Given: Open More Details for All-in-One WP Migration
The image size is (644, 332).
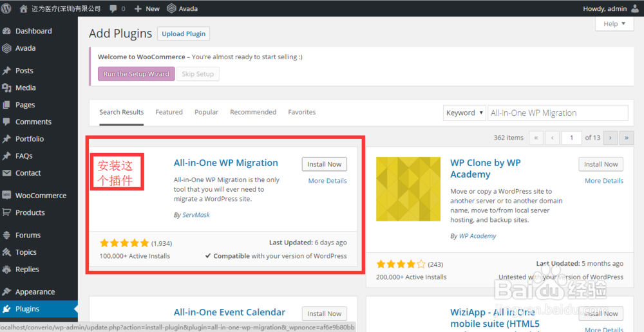Looking at the screenshot, I should click(327, 181).
